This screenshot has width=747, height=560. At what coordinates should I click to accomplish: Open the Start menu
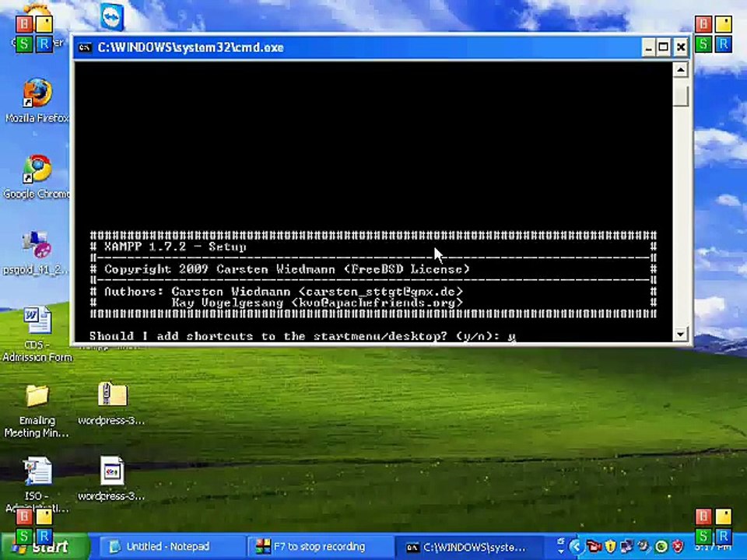click(45, 546)
